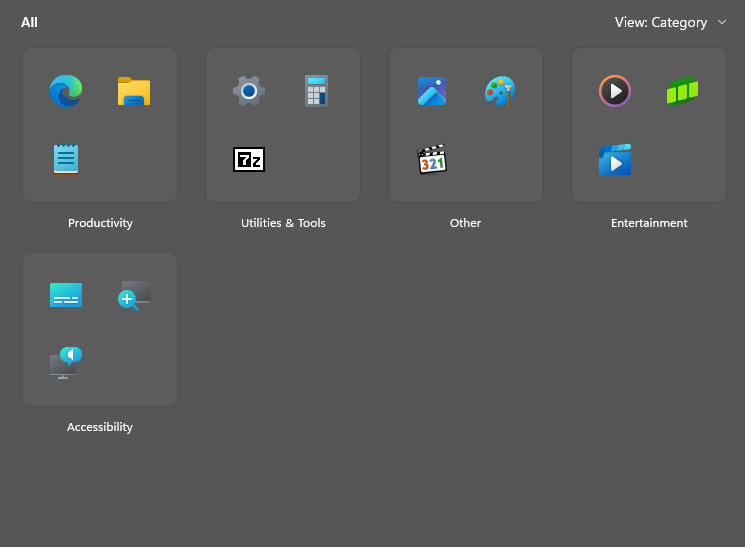The image size is (745, 547).
Task: Open the Notepad app
Action: 66,159
